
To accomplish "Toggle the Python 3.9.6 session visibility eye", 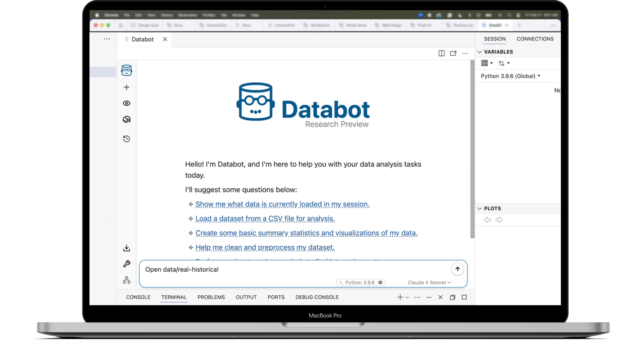I will click(380, 283).
